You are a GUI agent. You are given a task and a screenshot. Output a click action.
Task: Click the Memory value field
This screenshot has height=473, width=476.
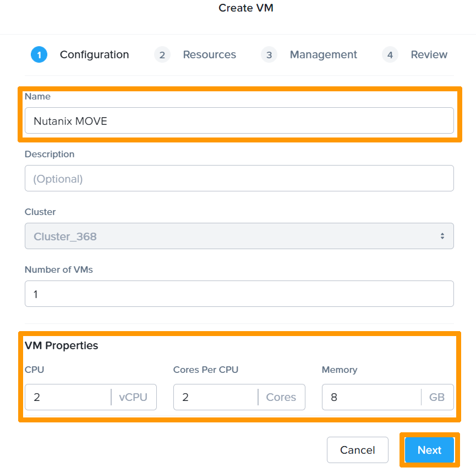click(371, 397)
